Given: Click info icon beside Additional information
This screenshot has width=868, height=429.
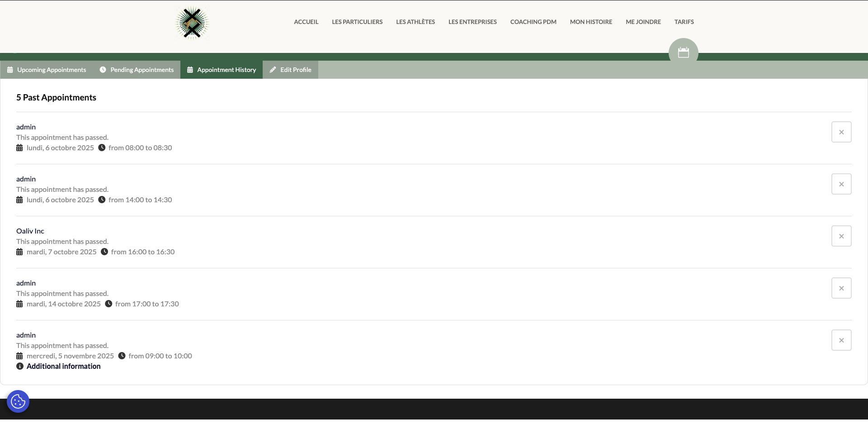Looking at the screenshot, I should pos(20,366).
